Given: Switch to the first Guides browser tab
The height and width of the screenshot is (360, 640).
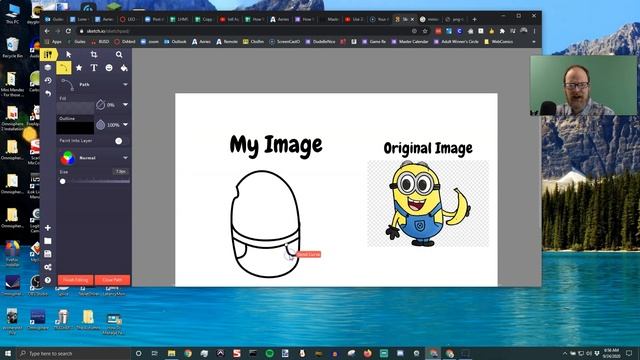Looking at the screenshot, I should [55, 19].
